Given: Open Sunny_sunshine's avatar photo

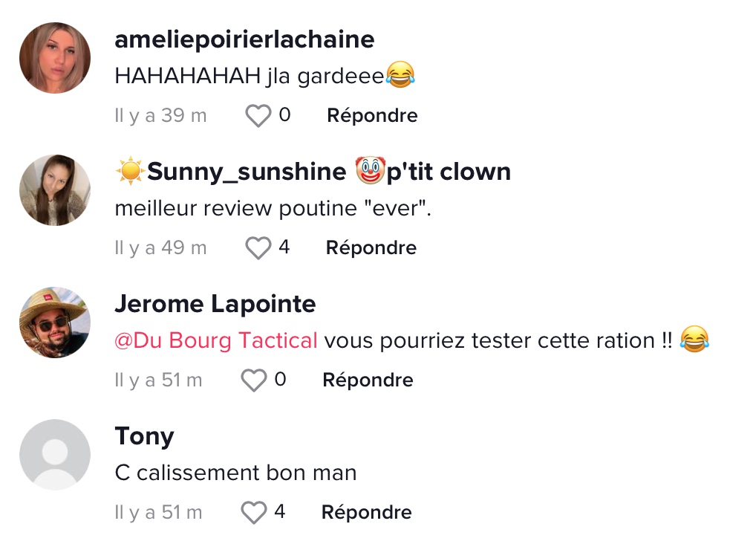Looking at the screenshot, I should (x=55, y=190).
